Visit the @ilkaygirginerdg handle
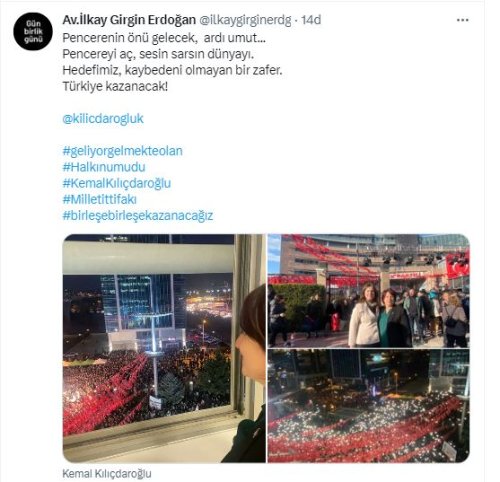 (x=245, y=20)
